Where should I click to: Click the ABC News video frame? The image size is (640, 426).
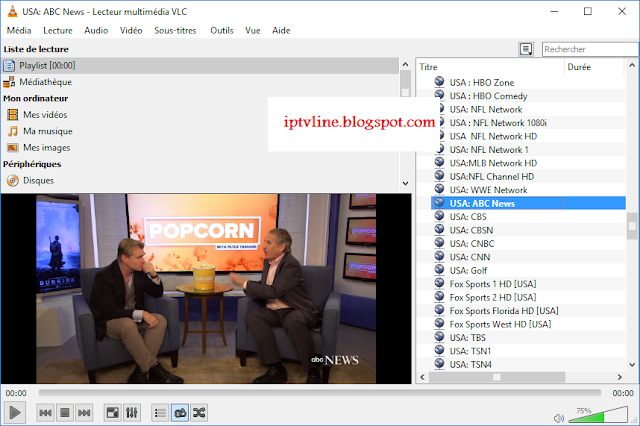tap(206, 289)
